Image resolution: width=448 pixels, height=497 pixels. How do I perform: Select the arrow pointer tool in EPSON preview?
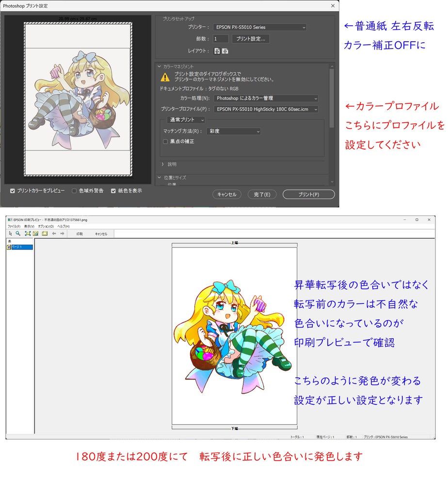coord(11,233)
